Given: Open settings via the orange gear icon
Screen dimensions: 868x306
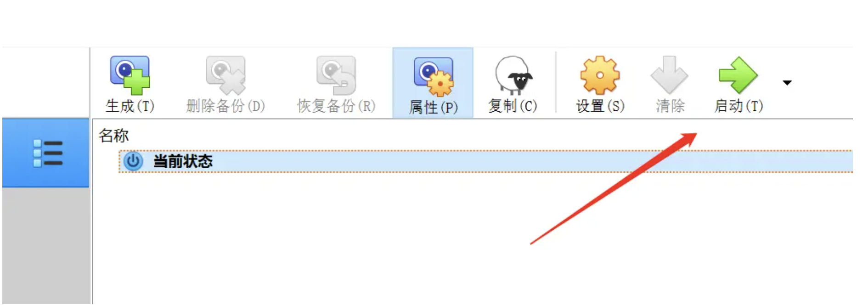Looking at the screenshot, I should pyautogui.click(x=600, y=75).
